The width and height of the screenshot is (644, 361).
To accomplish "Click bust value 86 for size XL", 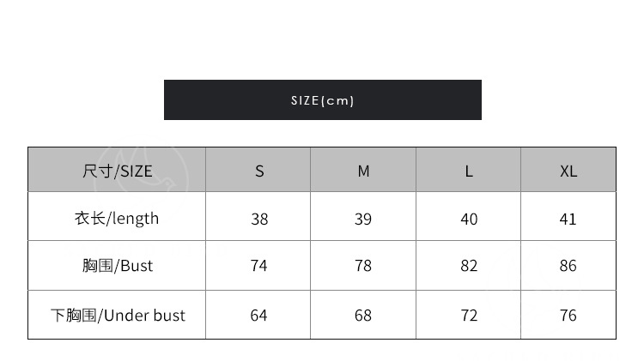I will pos(568,266).
